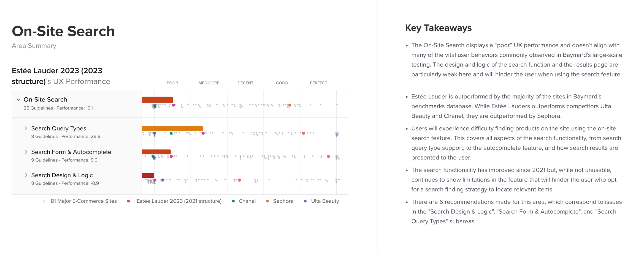This screenshot has height=253, width=644.
Task: Click pink dot in Search Design & Logic row
Action: click(x=155, y=180)
